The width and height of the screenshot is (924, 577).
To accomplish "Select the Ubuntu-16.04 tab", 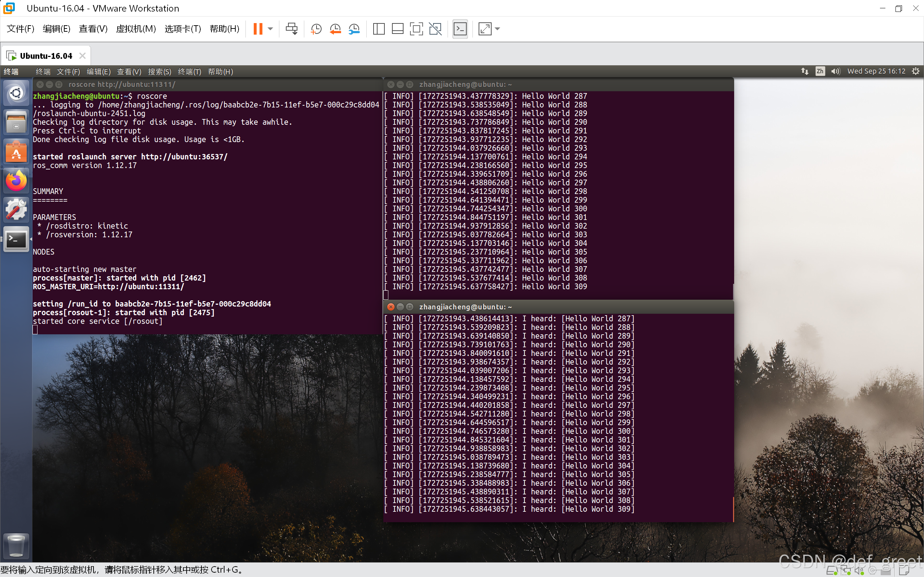I will point(46,56).
